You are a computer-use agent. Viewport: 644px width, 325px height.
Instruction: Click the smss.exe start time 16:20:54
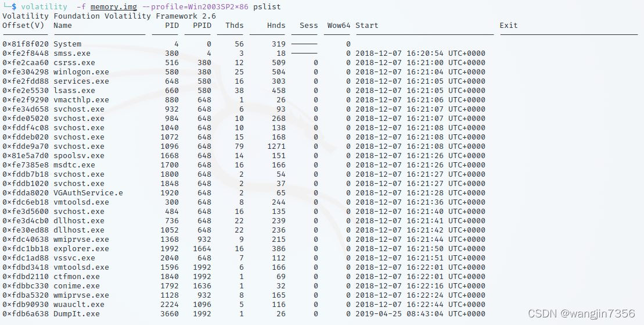[425, 53]
